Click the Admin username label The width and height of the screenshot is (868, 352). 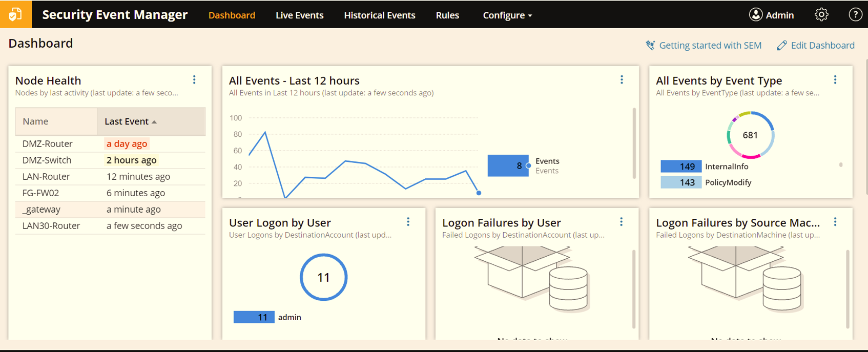(780, 15)
